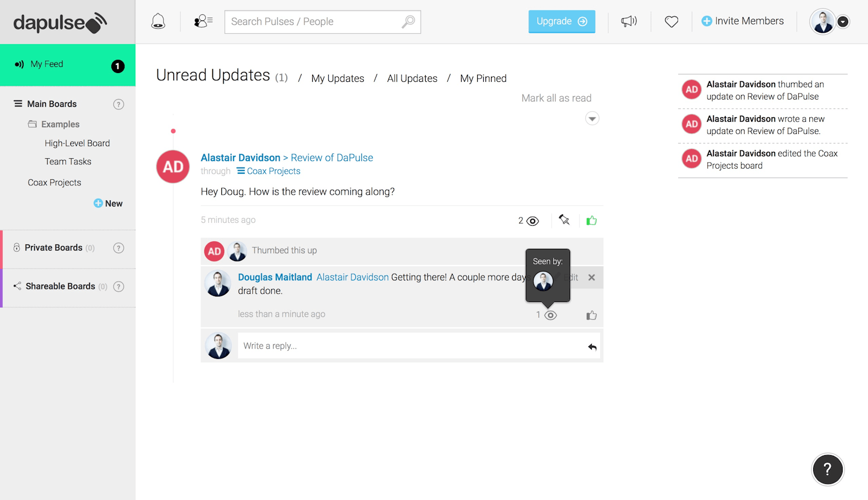This screenshot has width=868, height=500.
Task: Switch to My Updates tab
Action: 338,79
